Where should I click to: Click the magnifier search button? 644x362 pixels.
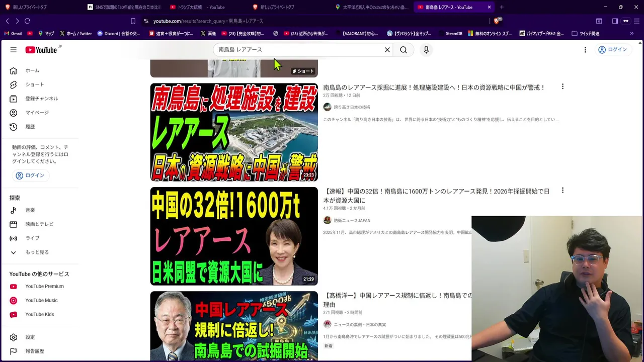[404, 50]
